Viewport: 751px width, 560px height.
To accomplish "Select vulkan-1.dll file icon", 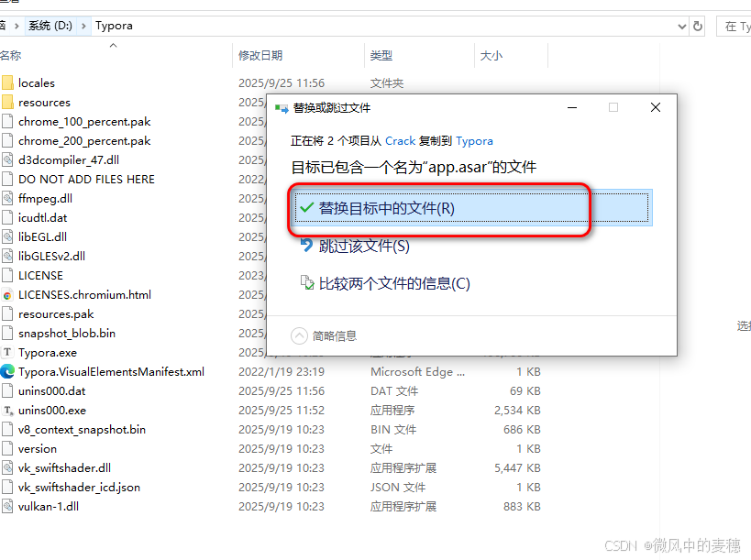I will [7, 506].
